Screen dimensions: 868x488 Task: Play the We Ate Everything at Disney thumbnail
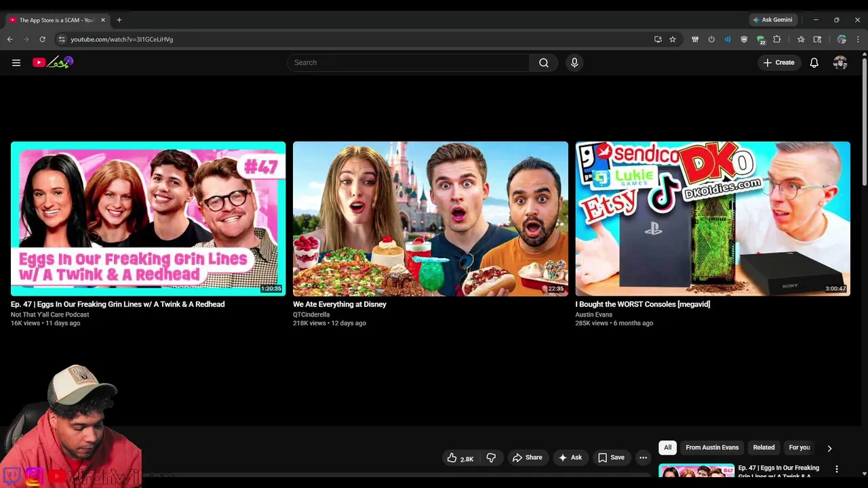431,219
